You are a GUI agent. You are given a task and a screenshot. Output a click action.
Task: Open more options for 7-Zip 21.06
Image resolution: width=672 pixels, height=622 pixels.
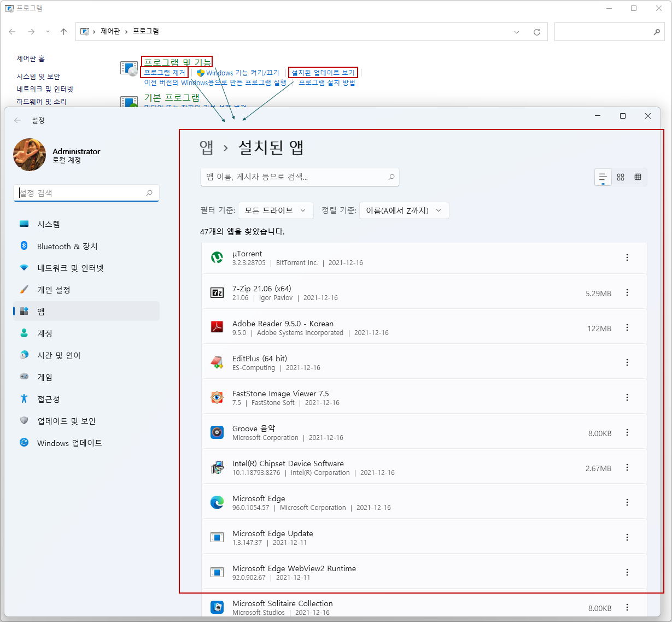pos(627,293)
